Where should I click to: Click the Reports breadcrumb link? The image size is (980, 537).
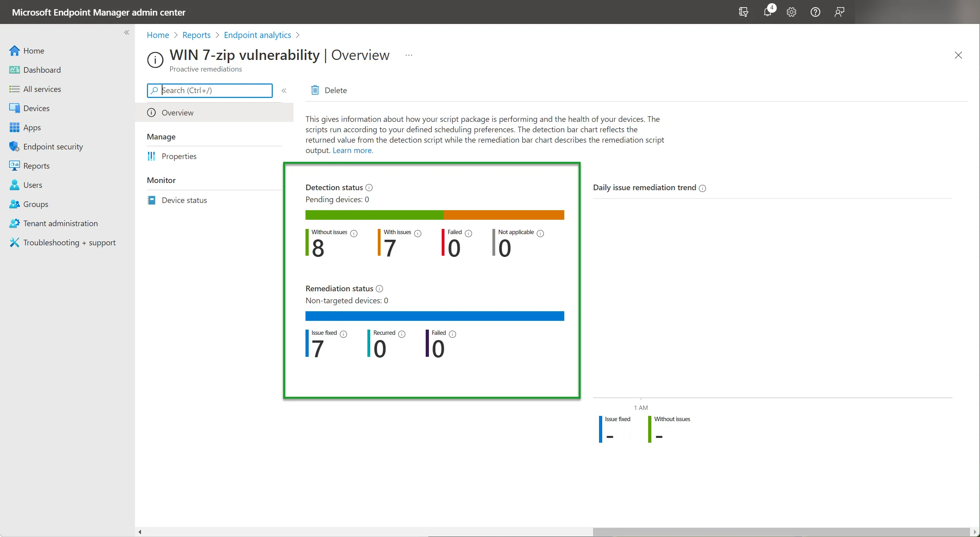coord(196,35)
